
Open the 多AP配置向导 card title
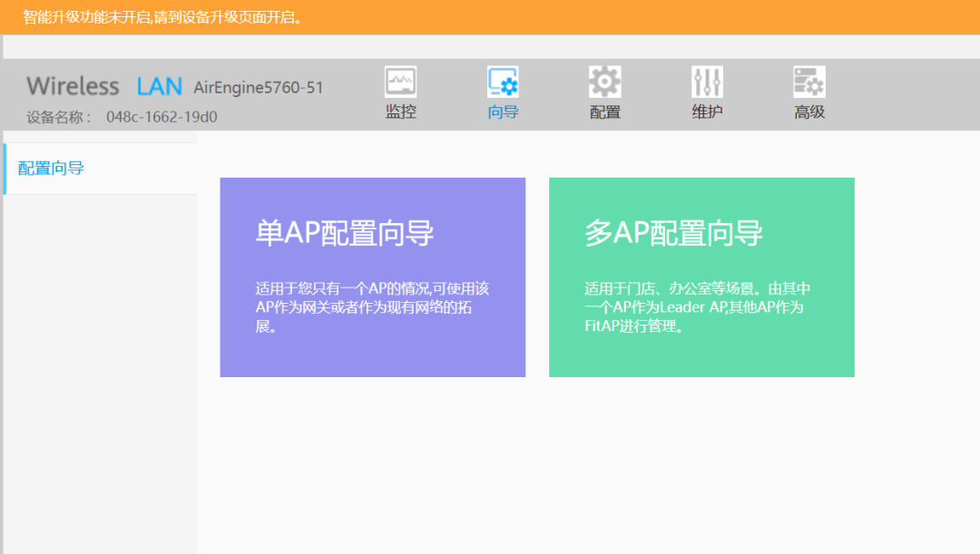tap(673, 233)
